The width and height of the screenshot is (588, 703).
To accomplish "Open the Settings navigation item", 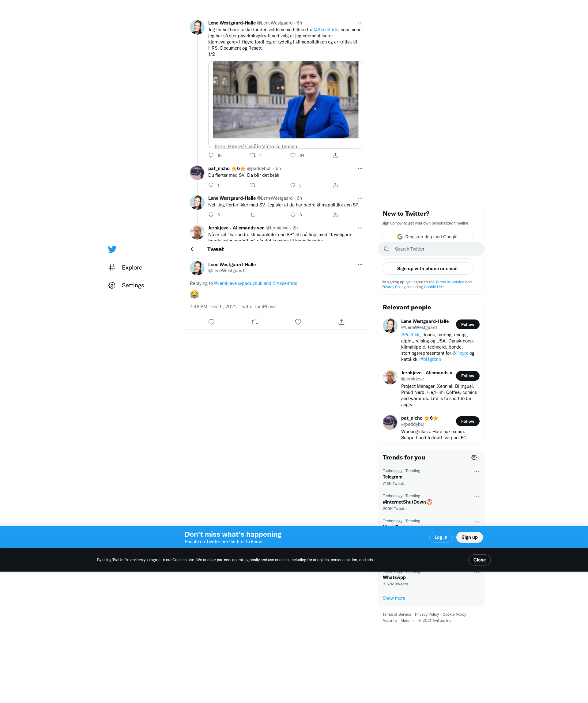I will coord(133,285).
